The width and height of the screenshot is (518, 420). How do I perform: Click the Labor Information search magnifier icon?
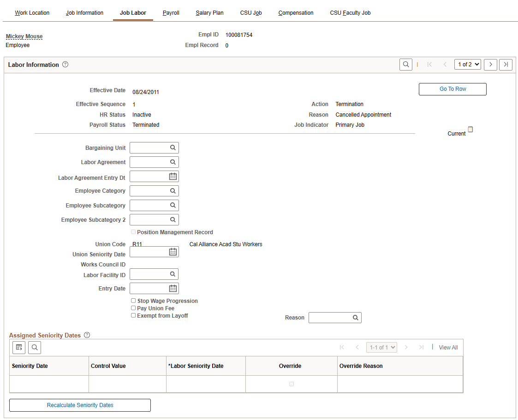point(405,65)
